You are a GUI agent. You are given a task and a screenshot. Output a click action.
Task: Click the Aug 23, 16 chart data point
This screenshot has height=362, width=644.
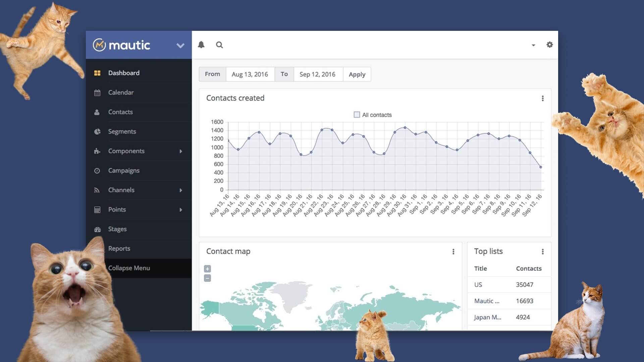pyautogui.click(x=332, y=130)
